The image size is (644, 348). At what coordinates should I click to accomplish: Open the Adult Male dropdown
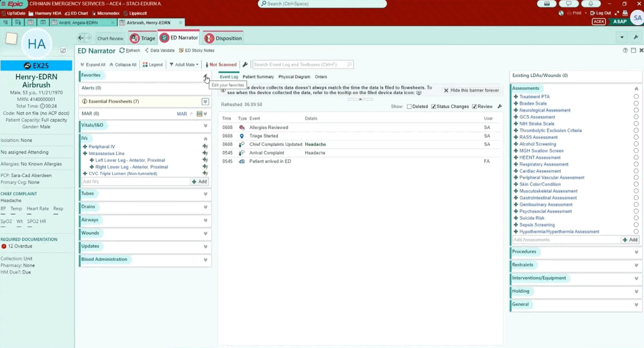184,64
